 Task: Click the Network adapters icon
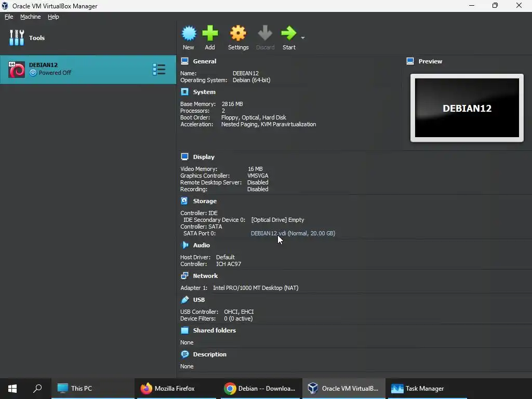pyautogui.click(x=184, y=275)
